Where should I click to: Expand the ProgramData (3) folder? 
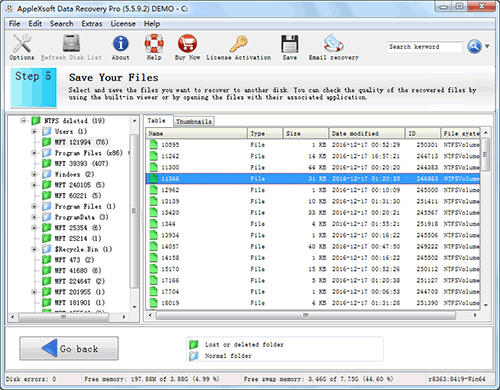[34, 217]
